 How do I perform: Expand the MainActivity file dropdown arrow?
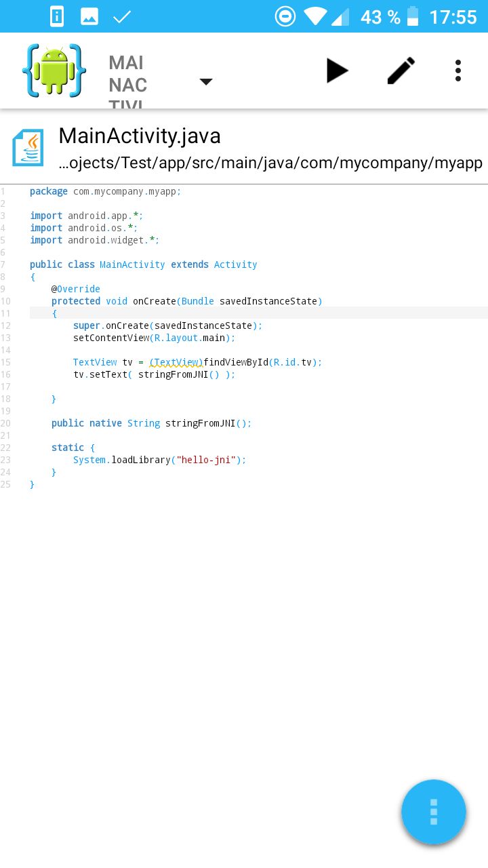pyautogui.click(x=206, y=81)
